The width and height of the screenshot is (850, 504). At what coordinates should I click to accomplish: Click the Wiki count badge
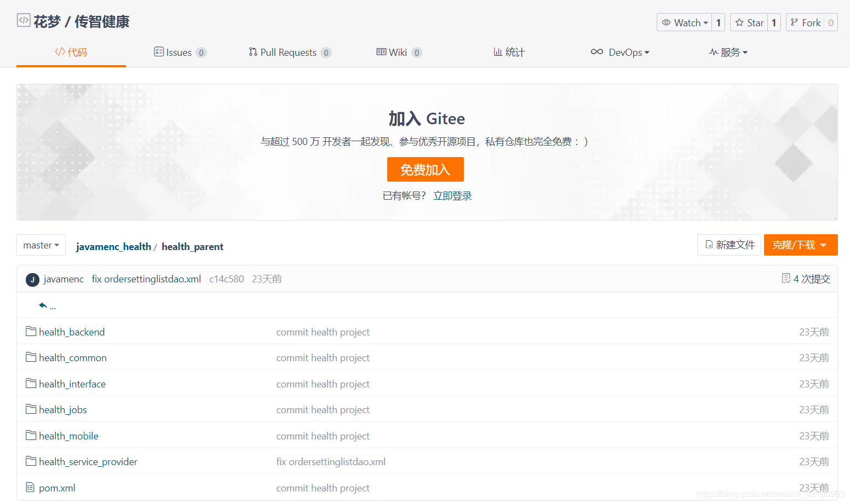coord(417,53)
